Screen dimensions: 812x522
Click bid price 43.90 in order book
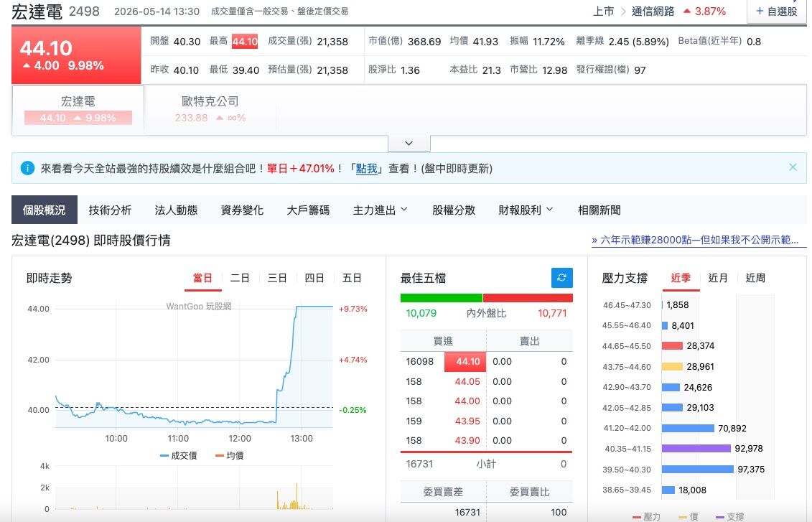coord(467,441)
